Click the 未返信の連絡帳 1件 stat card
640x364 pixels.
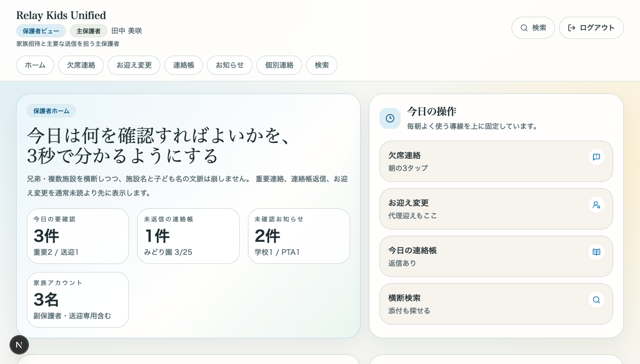click(188, 236)
